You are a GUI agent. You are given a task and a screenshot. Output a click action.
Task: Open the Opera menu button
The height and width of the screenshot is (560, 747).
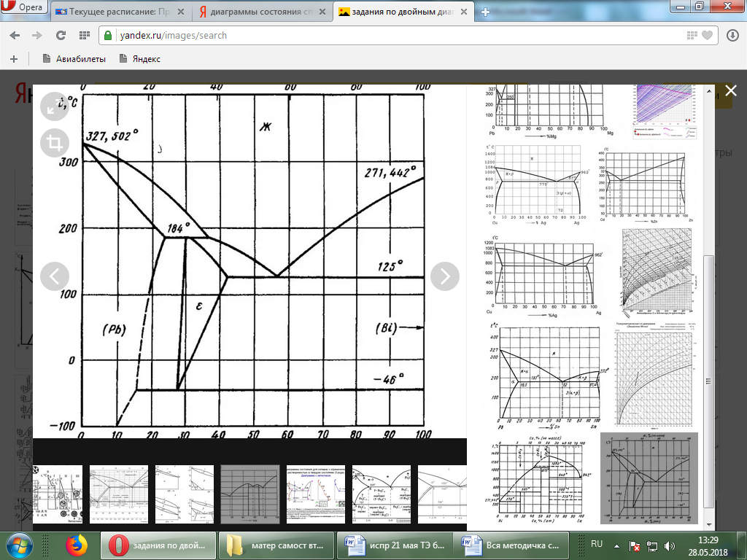(23, 7)
